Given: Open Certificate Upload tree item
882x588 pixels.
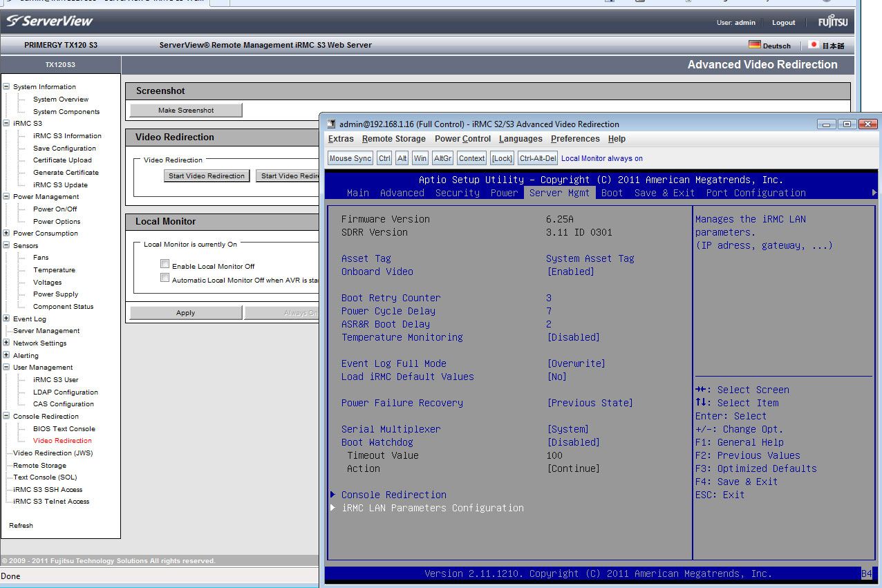Looking at the screenshot, I should (62, 160).
